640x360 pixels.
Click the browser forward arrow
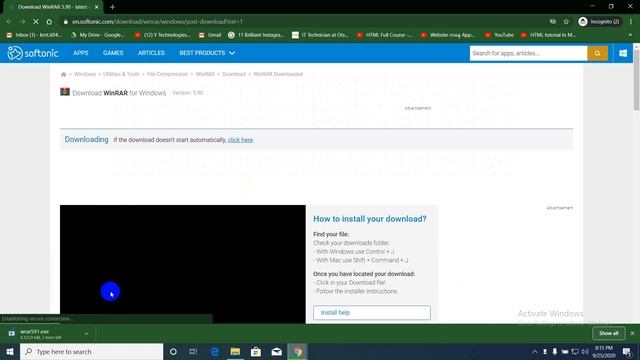point(22,22)
